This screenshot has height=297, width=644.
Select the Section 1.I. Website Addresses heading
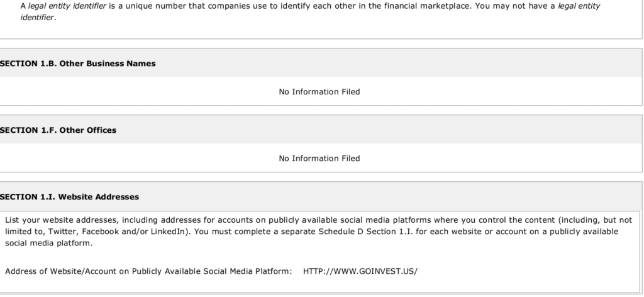click(69, 197)
